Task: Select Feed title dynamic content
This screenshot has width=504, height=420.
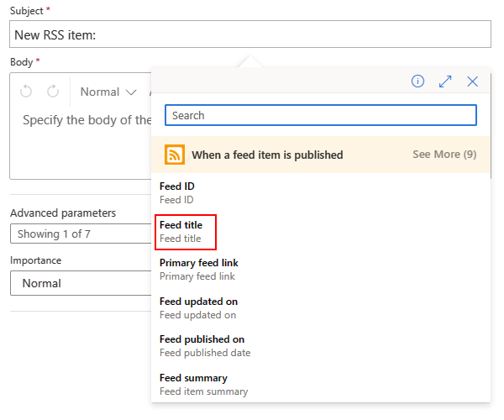Action: (x=181, y=231)
